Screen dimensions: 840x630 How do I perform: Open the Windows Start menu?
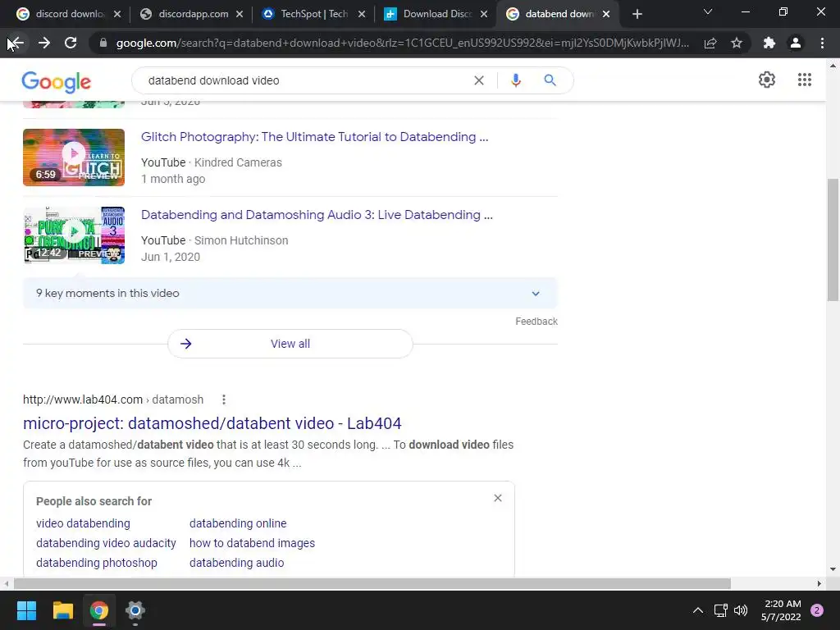point(26,610)
